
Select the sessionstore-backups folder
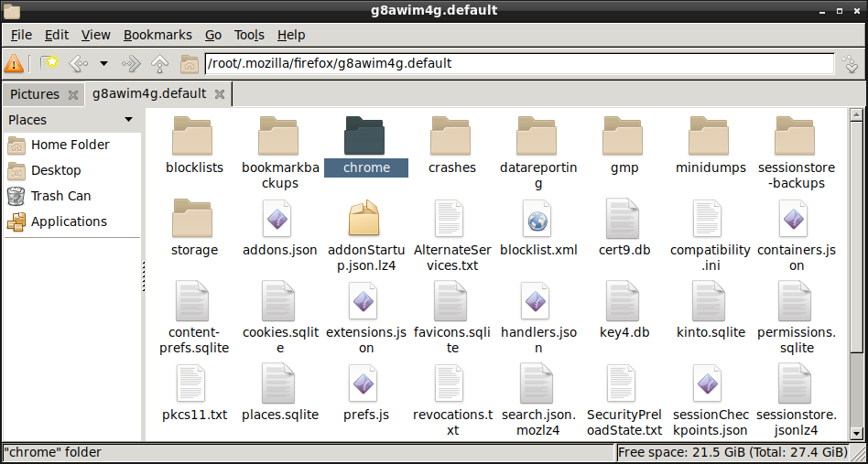797,152
